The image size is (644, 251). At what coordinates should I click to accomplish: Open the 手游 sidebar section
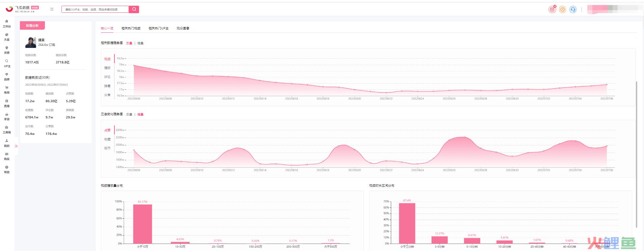tap(7, 116)
